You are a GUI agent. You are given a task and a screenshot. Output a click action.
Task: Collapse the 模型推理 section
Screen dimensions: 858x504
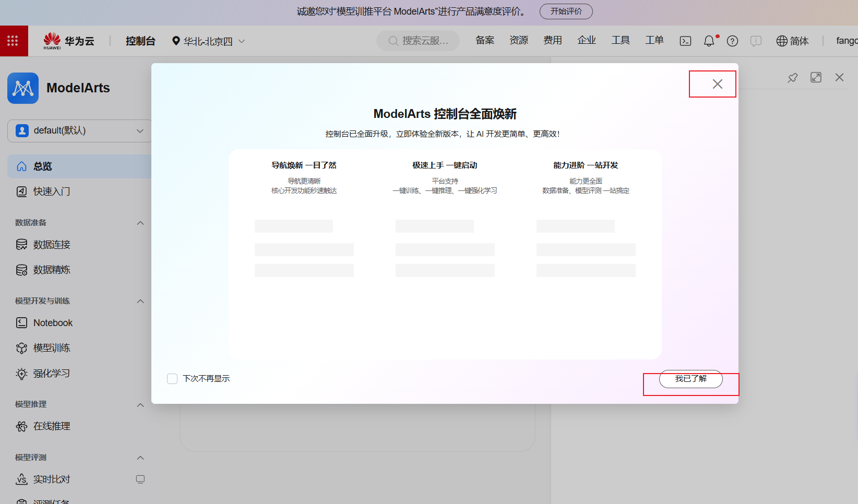(140, 405)
